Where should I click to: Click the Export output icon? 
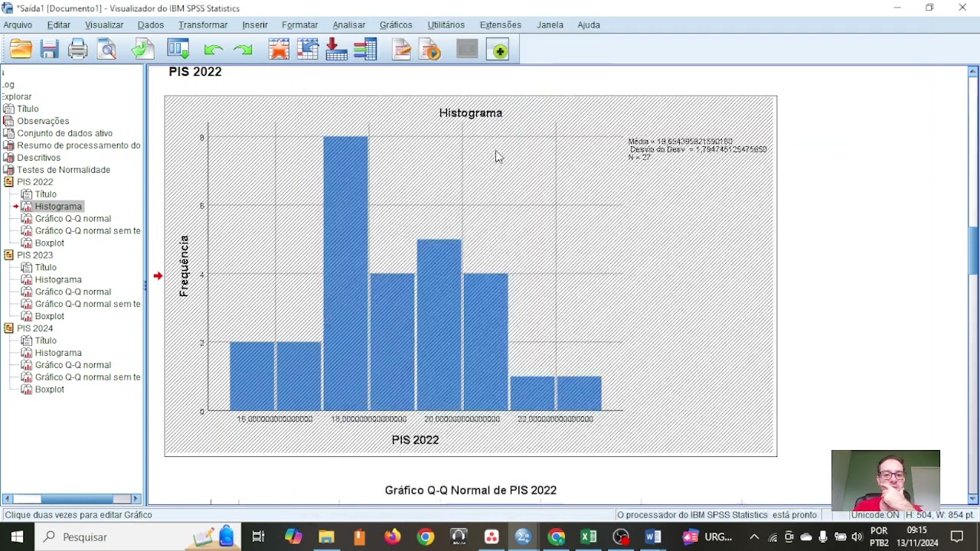click(142, 51)
